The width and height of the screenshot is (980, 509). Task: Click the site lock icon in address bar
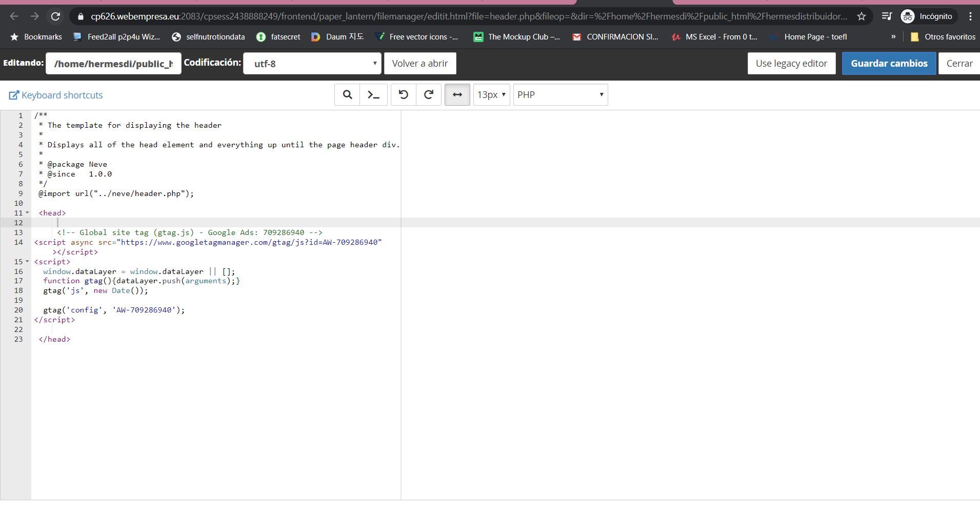pos(81,16)
